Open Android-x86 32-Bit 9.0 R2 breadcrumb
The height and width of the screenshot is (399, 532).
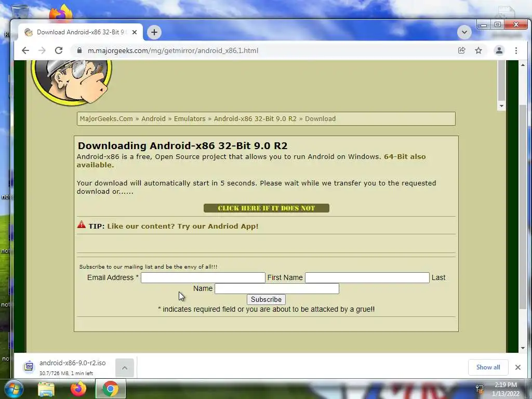255,119
